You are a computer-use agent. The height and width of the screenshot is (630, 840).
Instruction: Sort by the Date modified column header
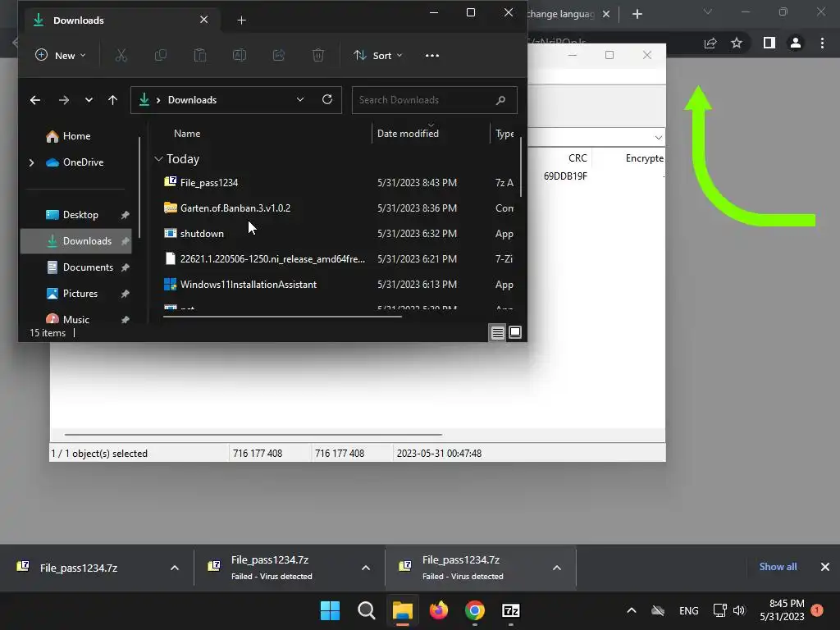(408, 134)
